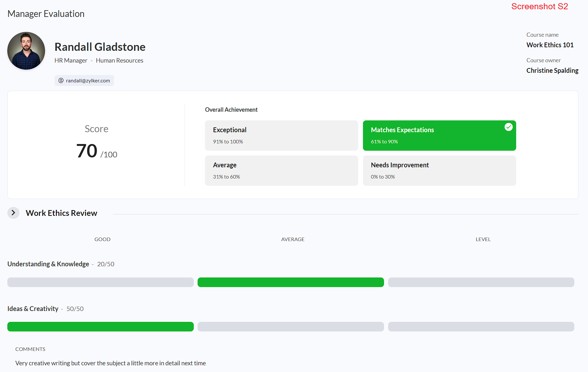Viewport: 588px width, 372px height.
Task: Click the grey Good bar for Understanding & Knowledge
Action: 101,282
